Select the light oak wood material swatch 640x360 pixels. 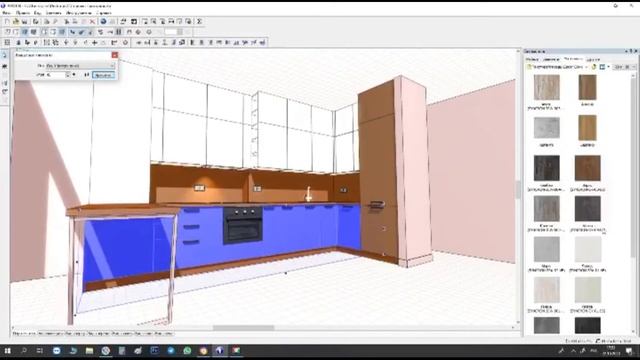[547, 87]
